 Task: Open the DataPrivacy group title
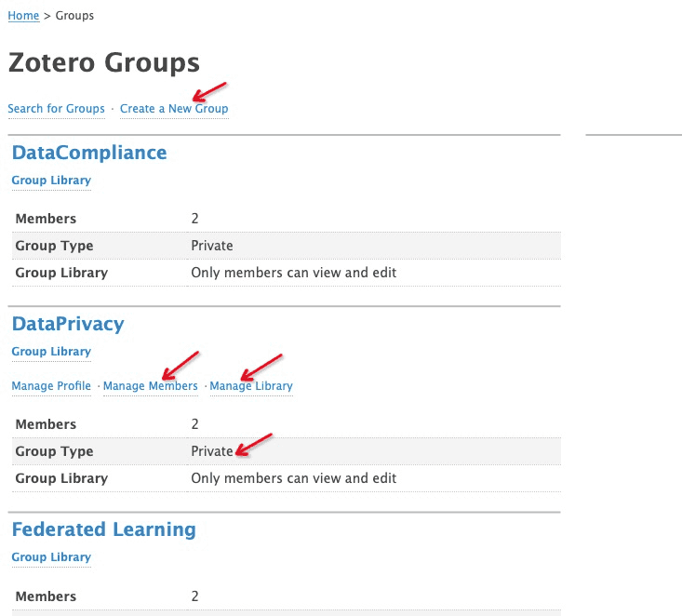(x=68, y=324)
